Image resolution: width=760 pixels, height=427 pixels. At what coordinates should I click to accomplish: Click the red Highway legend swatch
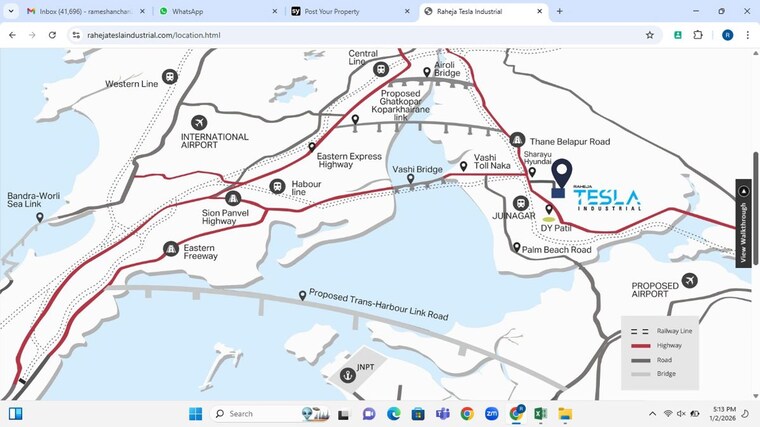click(x=640, y=346)
